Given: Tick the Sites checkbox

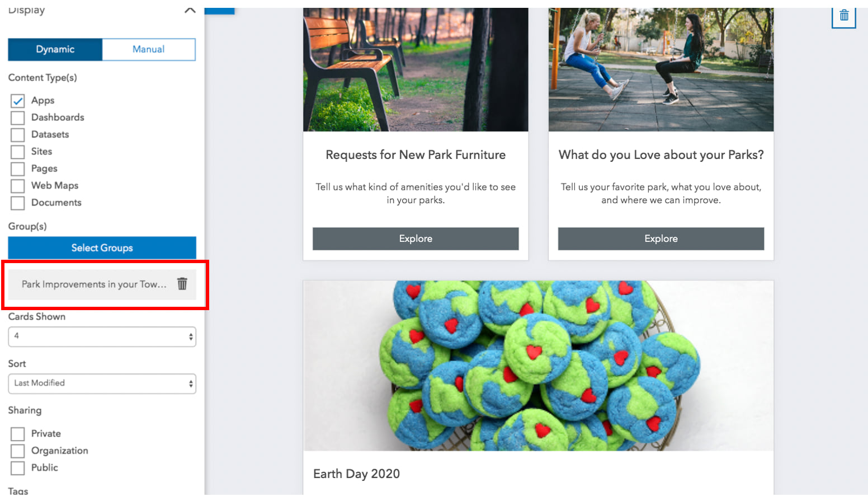Looking at the screenshot, I should point(18,152).
